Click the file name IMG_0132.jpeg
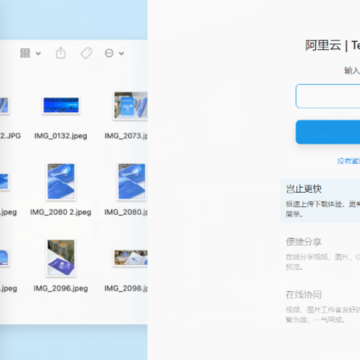This screenshot has height=360, width=360. tap(61, 136)
